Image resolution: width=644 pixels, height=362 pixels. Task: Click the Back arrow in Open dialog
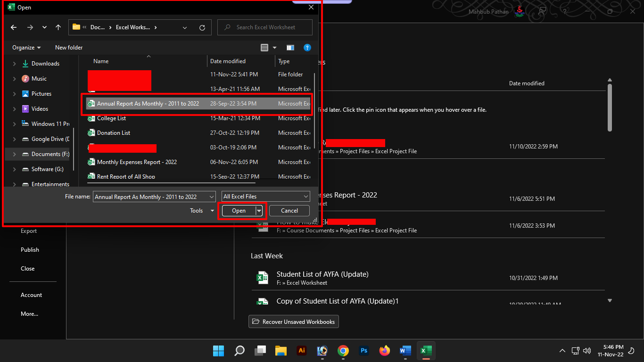pyautogui.click(x=14, y=27)
